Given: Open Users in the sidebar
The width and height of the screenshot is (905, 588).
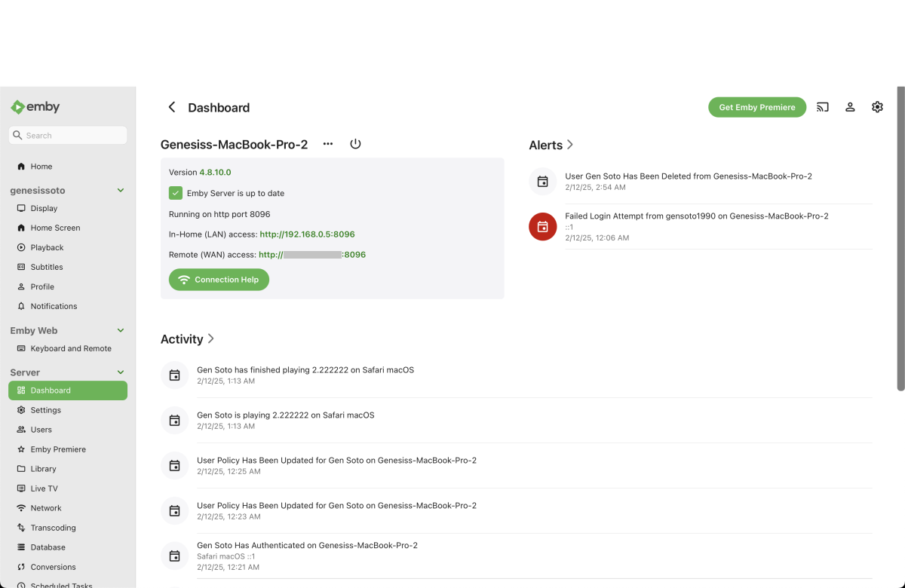Looking at the screenshot, I should click(x=68, y=430).
